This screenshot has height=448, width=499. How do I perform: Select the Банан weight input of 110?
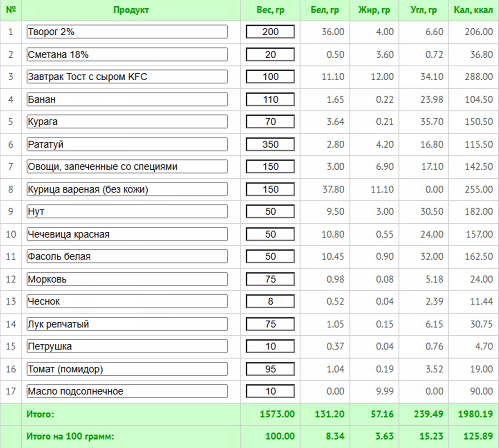pyautogui.click(x=270, y=99)
